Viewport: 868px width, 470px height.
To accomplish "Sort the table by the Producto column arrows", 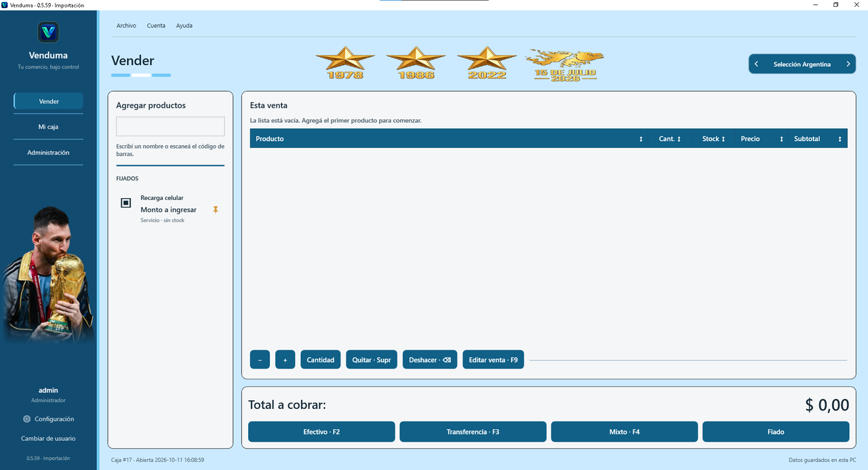I will (x=641, y=139).
